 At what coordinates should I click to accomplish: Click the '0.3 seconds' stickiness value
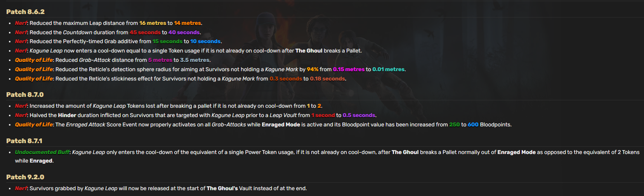(x=286, y=79)
